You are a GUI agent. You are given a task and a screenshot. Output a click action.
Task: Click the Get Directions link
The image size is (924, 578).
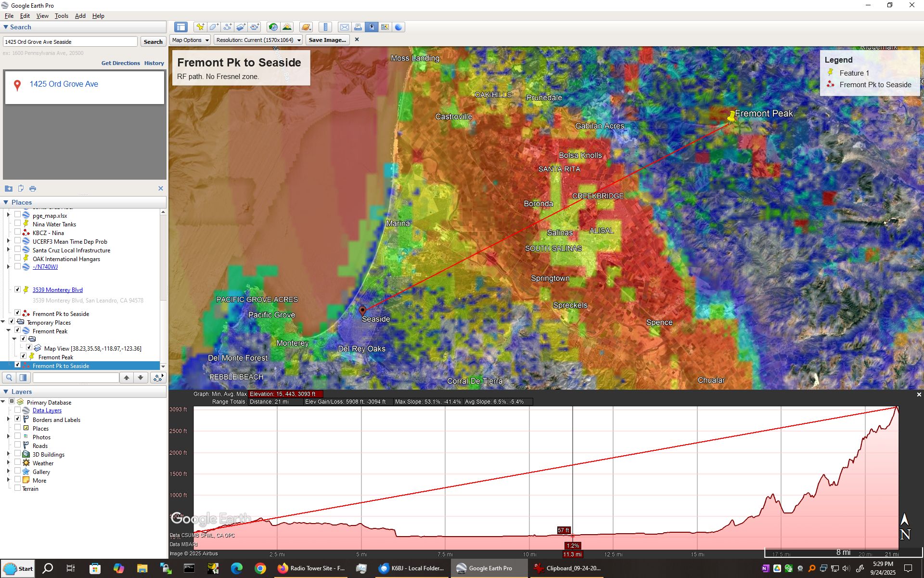120,63
